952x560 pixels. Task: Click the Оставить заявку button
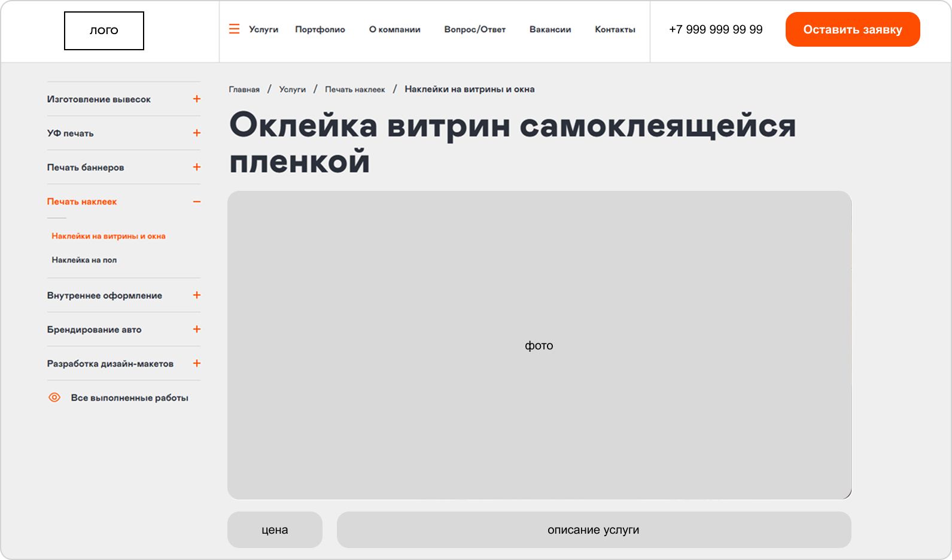coord(853,29)
